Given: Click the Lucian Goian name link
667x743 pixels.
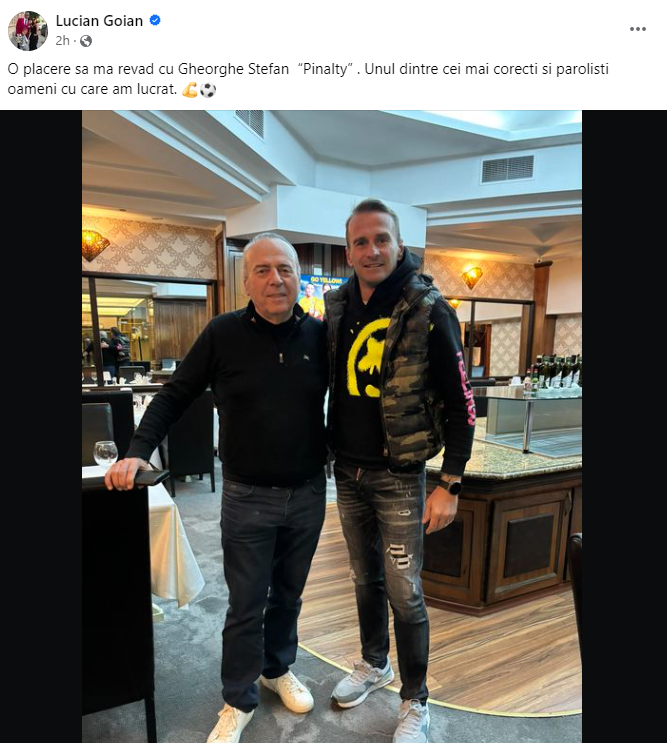Looking at the screenshot, I should (x=99, y=21).
